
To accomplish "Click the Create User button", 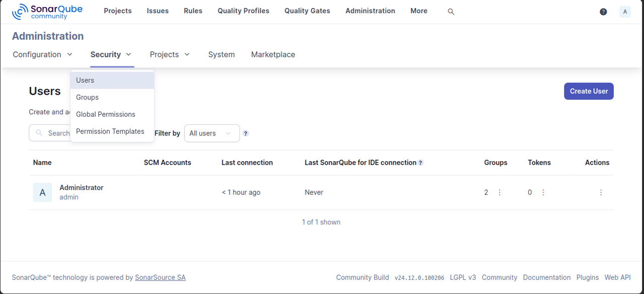I will point(589,91).
